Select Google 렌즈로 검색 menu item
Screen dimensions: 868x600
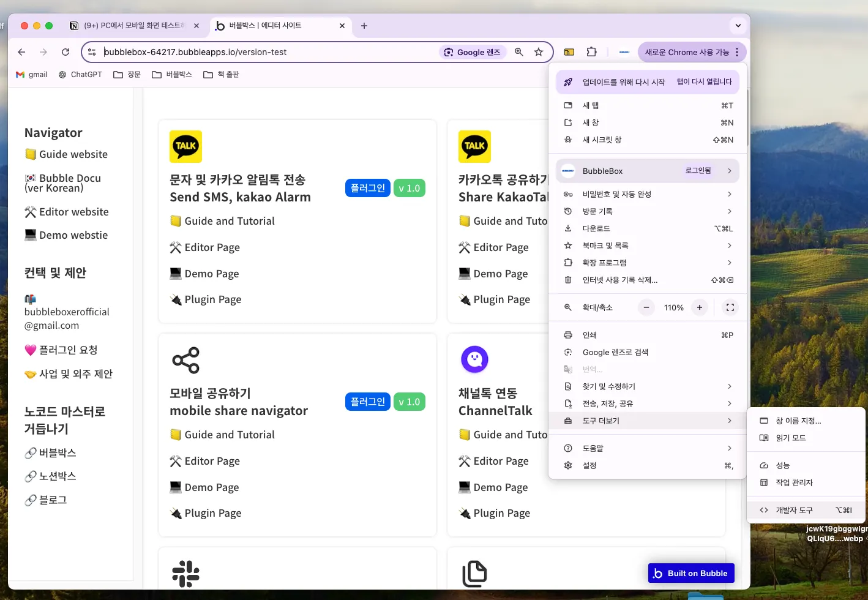(648, 352)
